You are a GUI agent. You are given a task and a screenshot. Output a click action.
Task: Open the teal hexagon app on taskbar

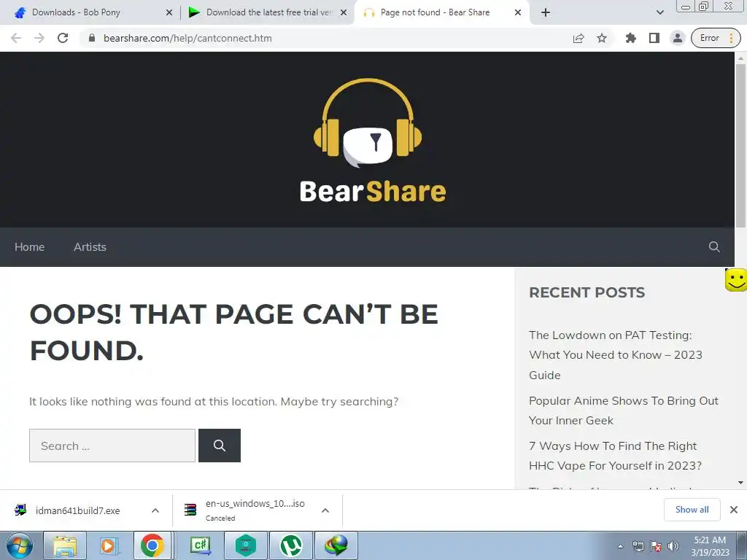(245, 545)
